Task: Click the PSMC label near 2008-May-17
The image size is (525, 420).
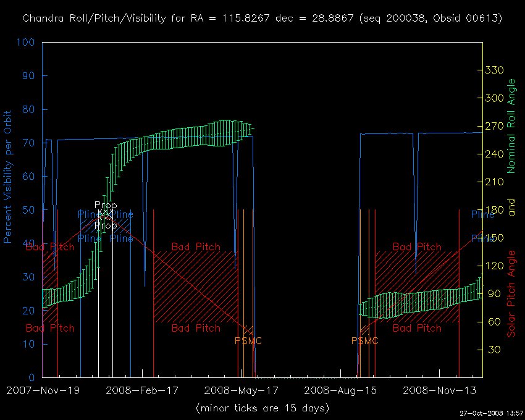Action: (x=248, y=341)
